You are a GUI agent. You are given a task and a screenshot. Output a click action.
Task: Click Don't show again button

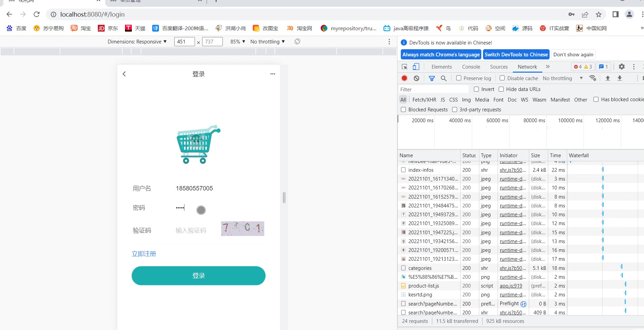573,54
